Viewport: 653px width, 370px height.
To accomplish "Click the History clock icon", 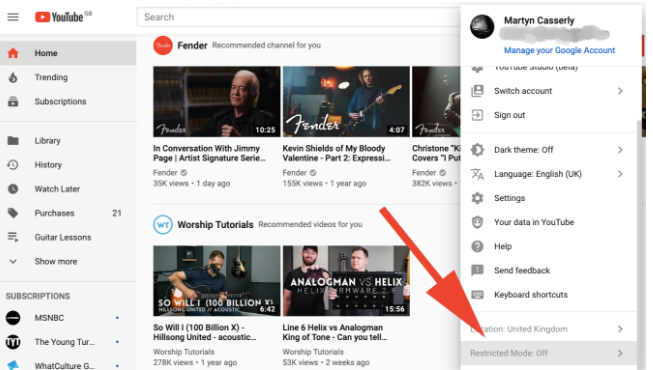I will pyautogui.click(x=13, y=165).
